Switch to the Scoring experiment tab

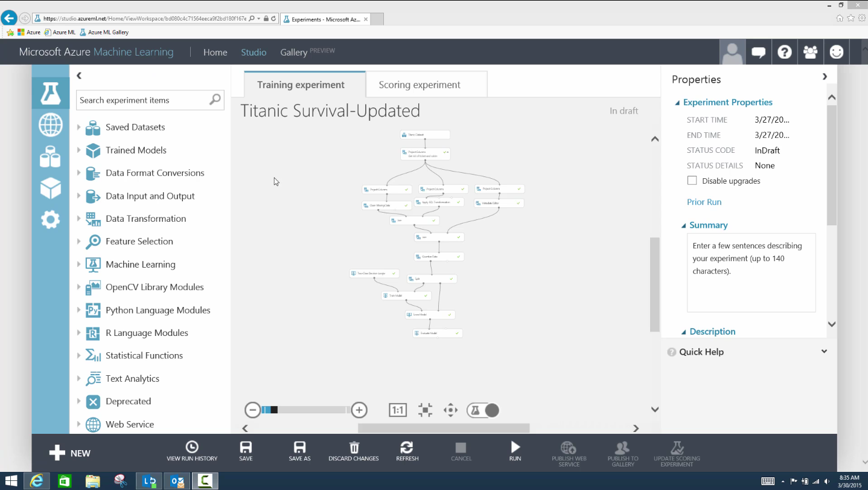420,85
